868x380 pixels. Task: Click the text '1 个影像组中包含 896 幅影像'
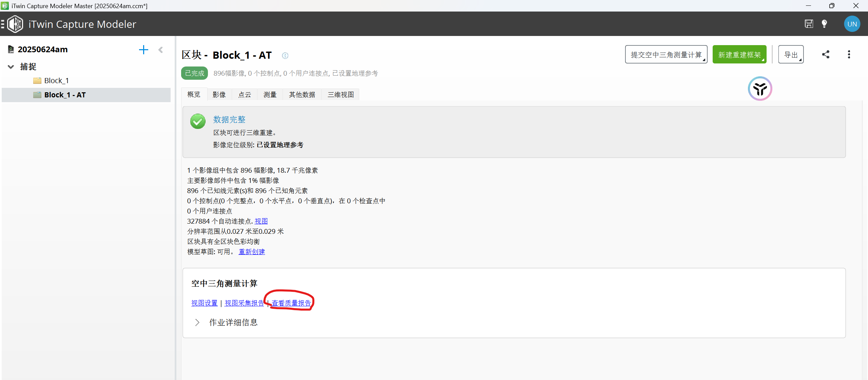pyautogui.click(x=230, y=170)
